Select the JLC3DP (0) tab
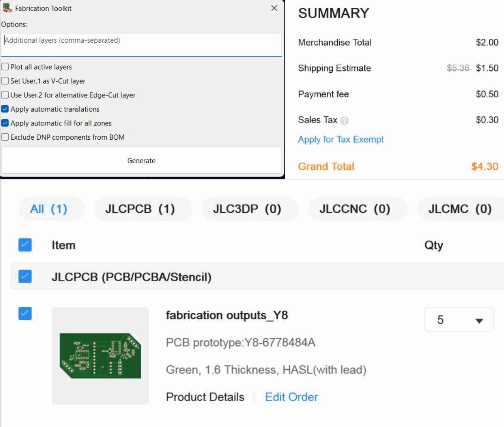 click(247, 209)
